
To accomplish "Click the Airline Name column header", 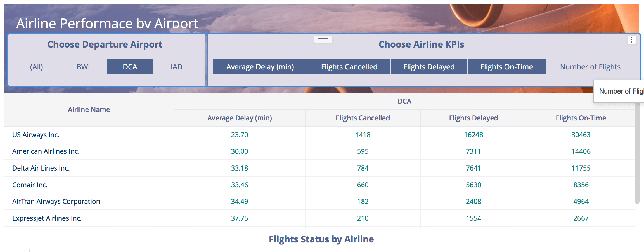I will (89, 109).
